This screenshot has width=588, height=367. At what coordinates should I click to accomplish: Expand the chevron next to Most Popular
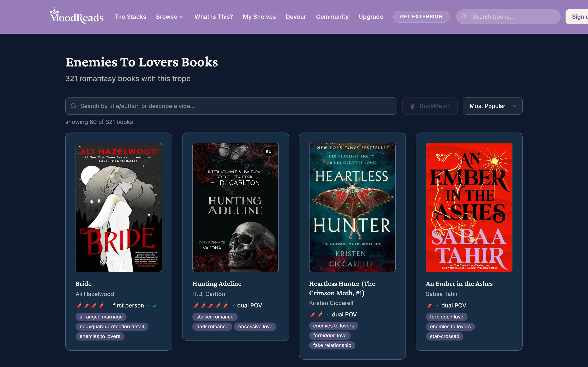coord(515,106)
